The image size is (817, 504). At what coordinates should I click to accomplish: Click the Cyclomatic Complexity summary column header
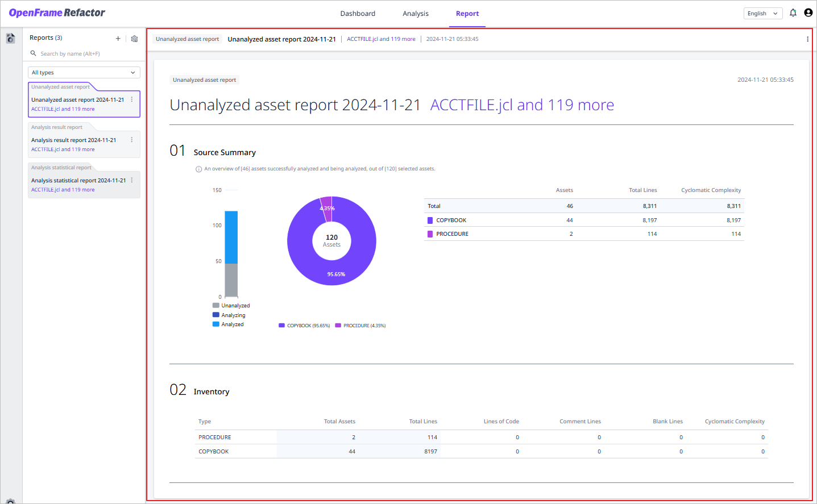click(x=711, y=190)
